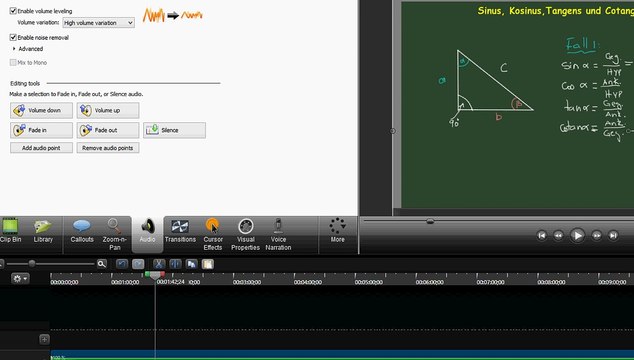634x360 pixels.
Task: Click the timeline ruler at 00:05:00;00
Action: pyautogui.click(x=369, y=282)
